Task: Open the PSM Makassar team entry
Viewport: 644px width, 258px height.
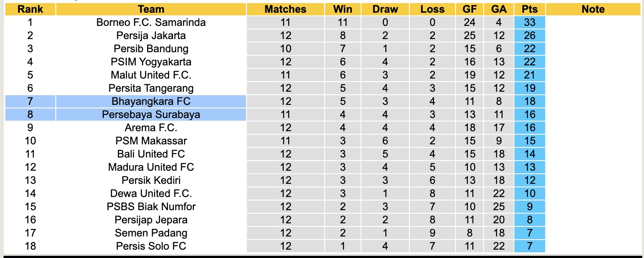Action: click(x=151, y=141)
